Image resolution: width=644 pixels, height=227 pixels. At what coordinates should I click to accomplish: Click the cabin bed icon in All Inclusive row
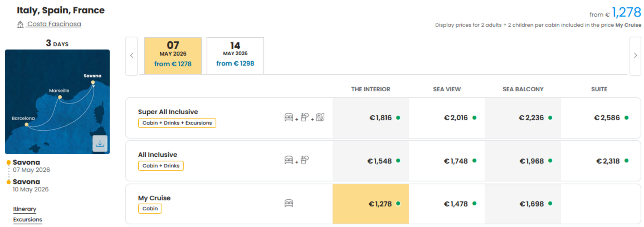(x=289, y=160)
